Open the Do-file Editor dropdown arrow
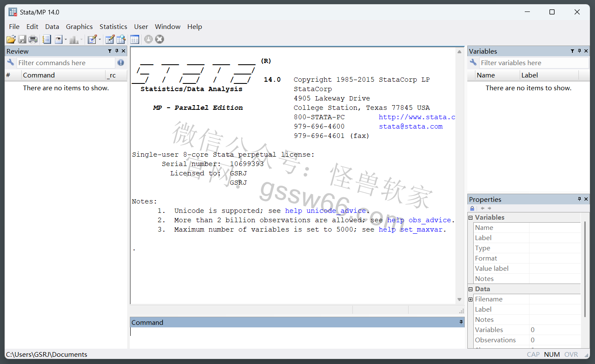 (100, 40)
